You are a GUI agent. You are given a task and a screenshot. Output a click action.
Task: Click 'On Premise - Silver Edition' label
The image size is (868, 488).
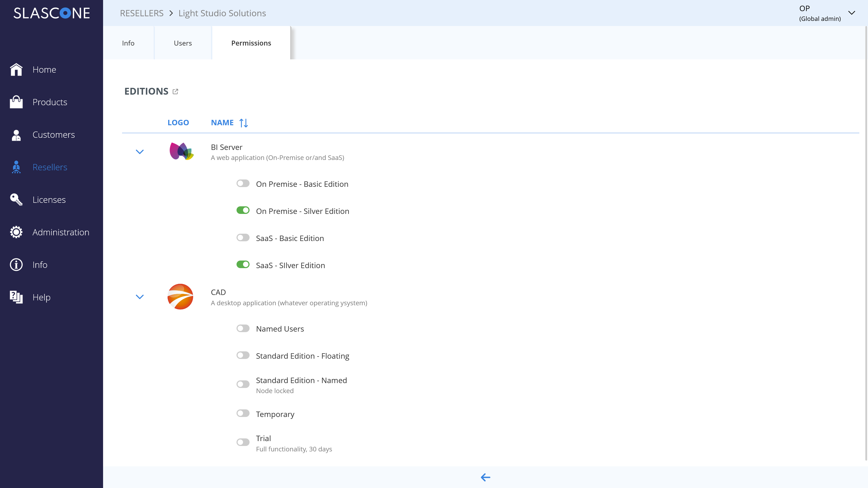pos(303,211)
